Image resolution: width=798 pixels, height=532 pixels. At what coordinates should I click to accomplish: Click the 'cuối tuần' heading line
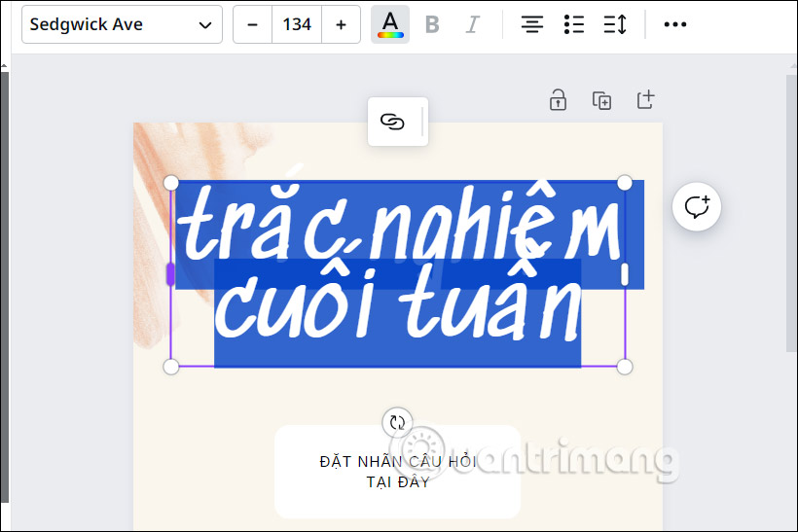[x=397, y=304]
